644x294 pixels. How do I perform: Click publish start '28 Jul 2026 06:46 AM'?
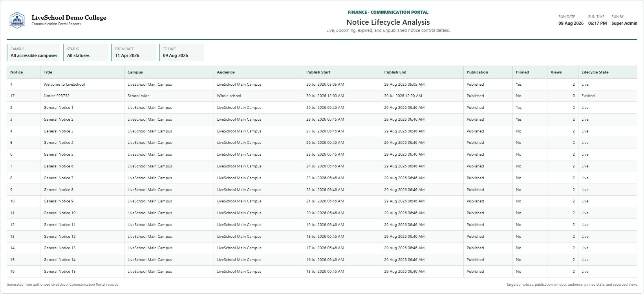coord(325,119)
